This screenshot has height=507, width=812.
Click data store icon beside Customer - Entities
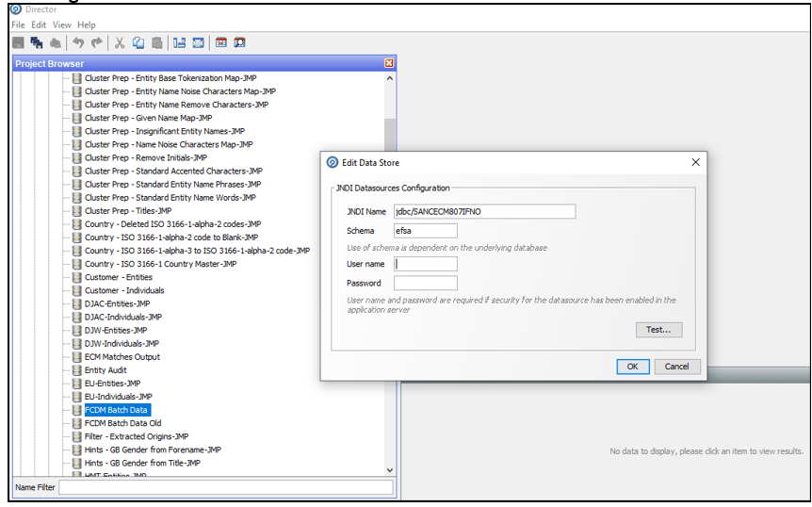coord(76,278)
